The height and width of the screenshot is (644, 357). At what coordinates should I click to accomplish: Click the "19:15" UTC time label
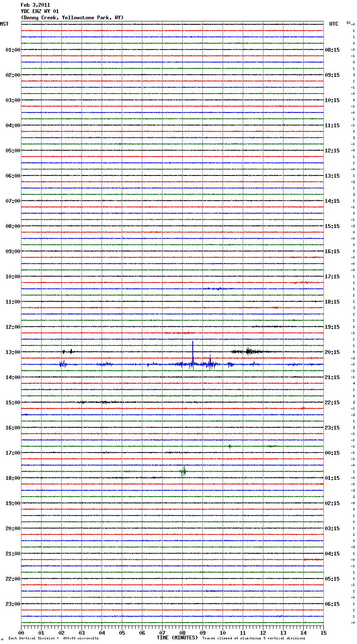click(x=332, y=327)
